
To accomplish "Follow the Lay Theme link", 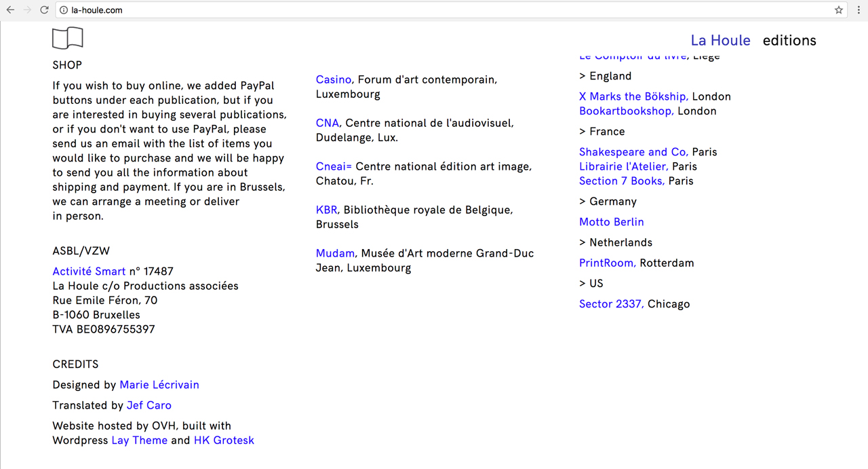I will click(x=139, y=440).
